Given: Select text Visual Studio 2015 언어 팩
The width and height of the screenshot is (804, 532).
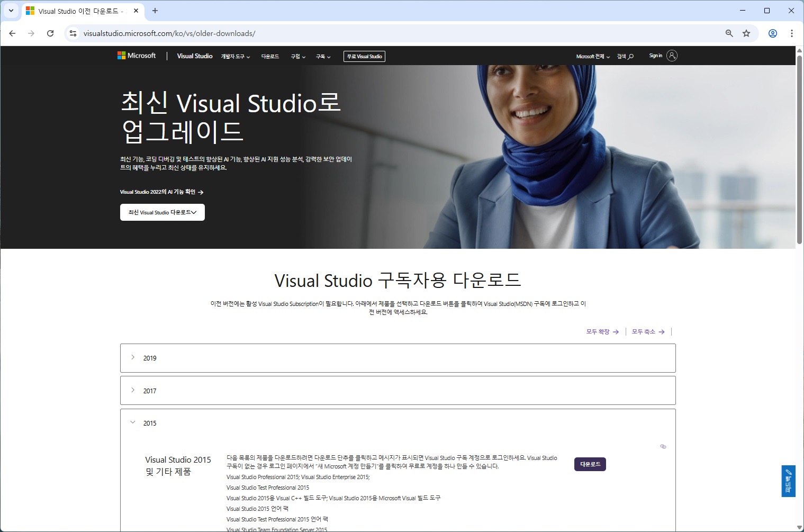Looking at the screenshot, I should (257, 509).
